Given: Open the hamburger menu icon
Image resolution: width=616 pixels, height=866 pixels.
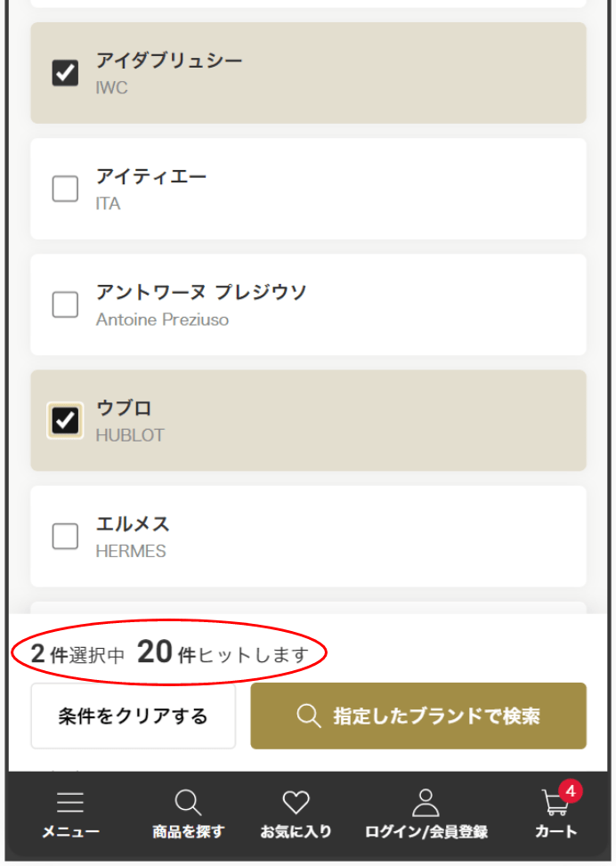Looking at the screenshot, I should [x=70, y=803].
